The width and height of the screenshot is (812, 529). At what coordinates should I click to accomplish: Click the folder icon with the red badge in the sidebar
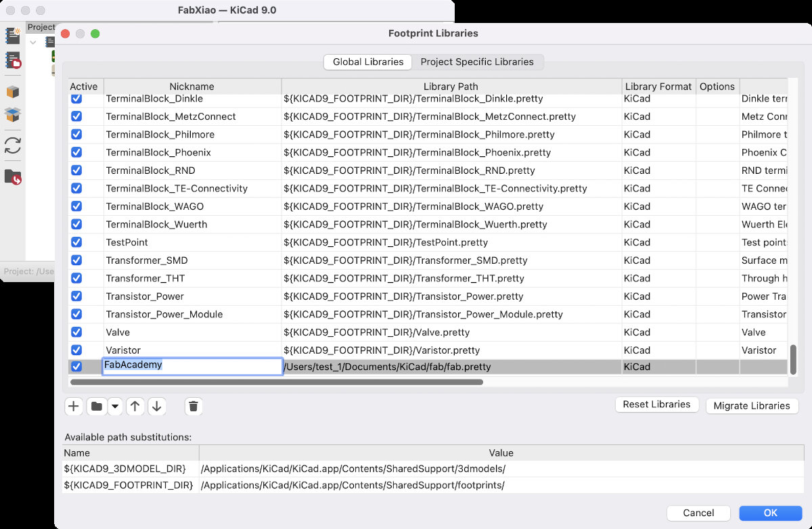pyautogui.click(x=12, y=177)
